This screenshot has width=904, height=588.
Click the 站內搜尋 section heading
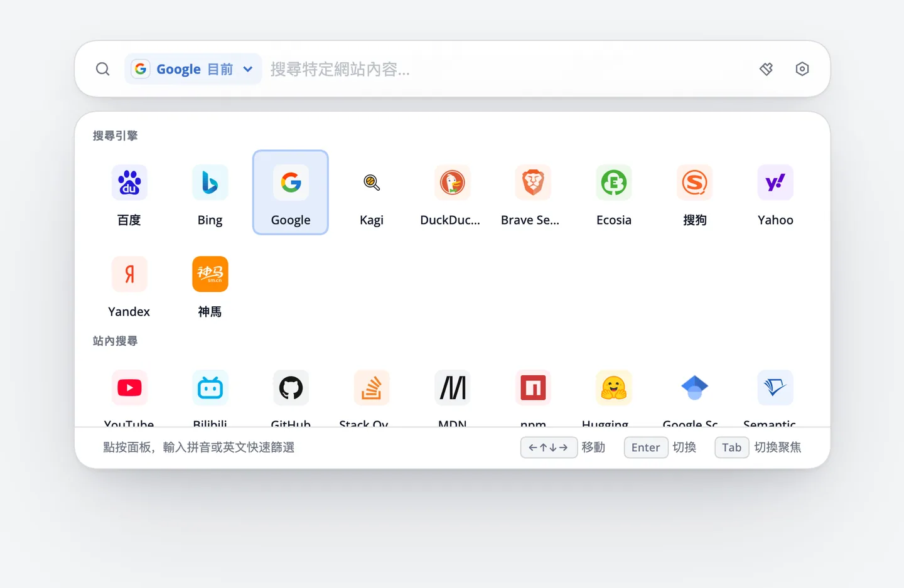116,341
